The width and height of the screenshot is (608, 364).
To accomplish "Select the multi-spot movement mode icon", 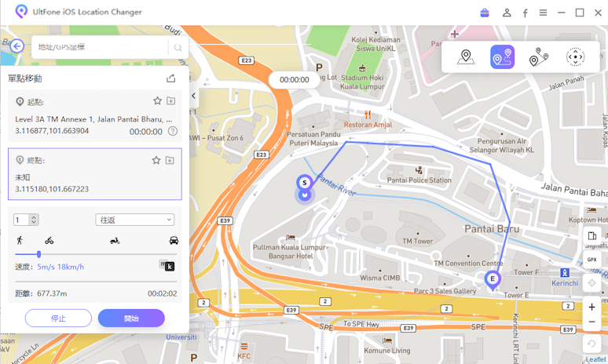I will [x=539, y=57].
